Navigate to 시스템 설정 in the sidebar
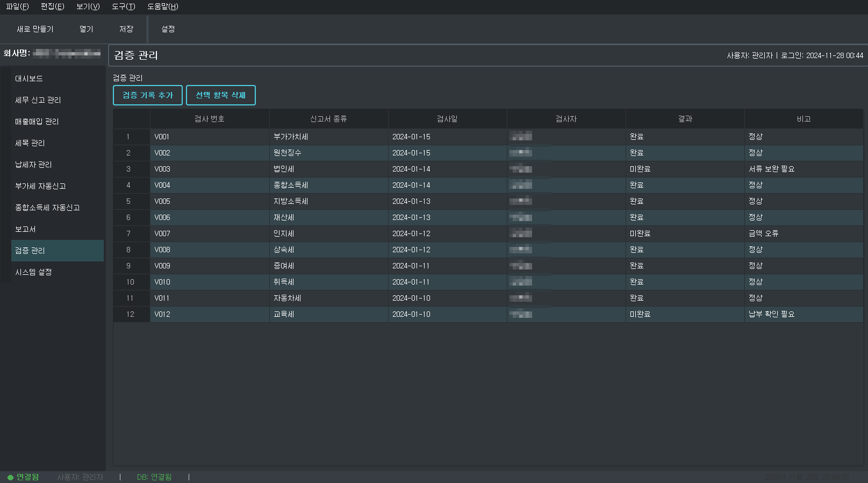Image resolution: width=868 pixels, height=483 pixels. pyautogui.click(x=33, y=272)
